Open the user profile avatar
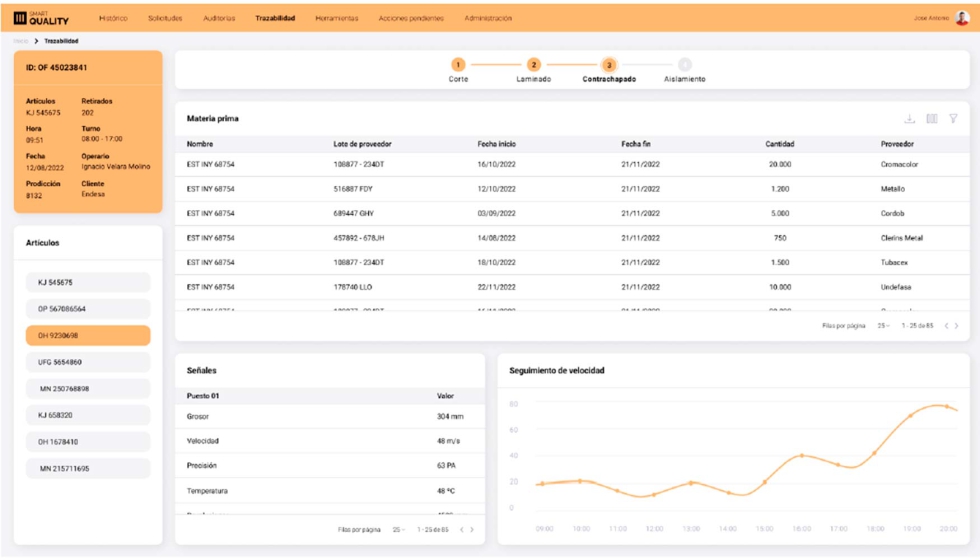Image resolution: width=980 pixels, height=560 pixels. [962, 18]
